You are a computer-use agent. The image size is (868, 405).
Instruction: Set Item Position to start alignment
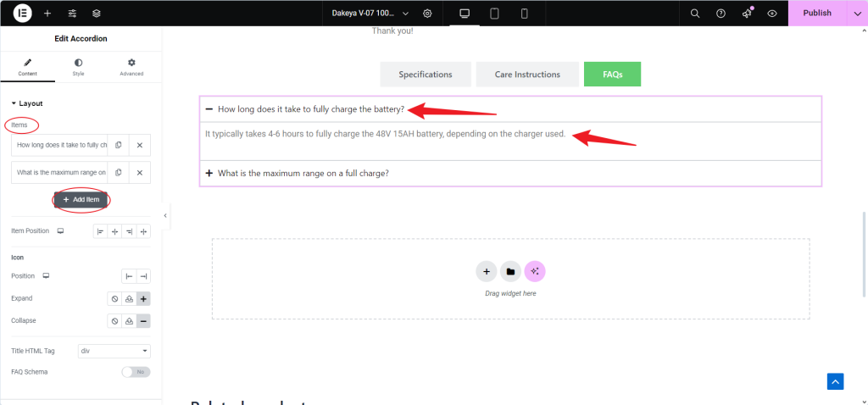[x=100, y=231]
